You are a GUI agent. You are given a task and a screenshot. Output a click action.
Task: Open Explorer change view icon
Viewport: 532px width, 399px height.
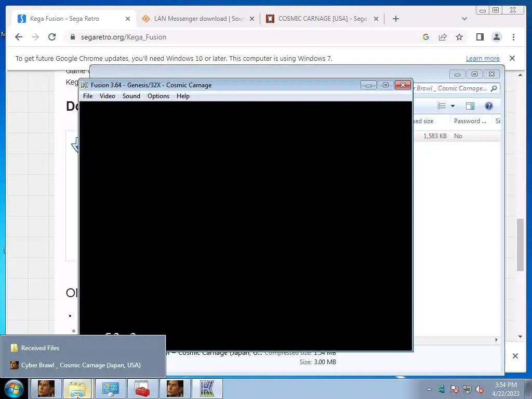(x=442, y=106)
